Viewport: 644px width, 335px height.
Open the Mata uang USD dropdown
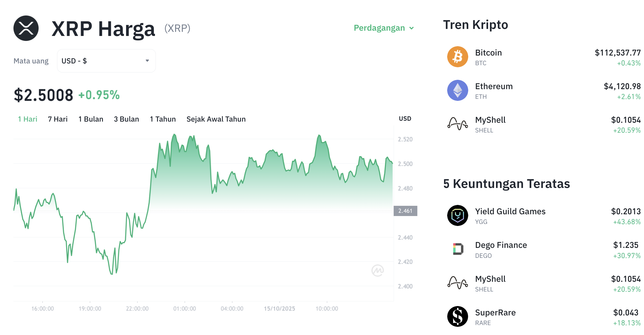click(106, 61)
